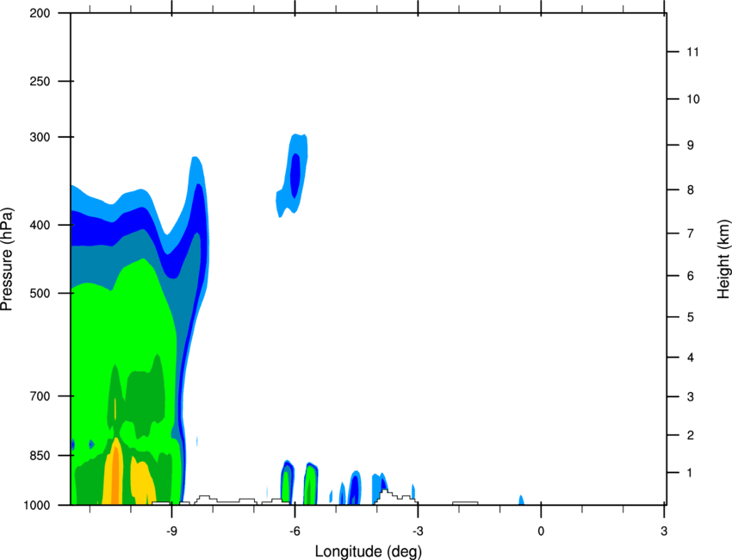Screen dimensions: 732x560
Task: Click the 4 km height label
Action: tap(691, 358)
